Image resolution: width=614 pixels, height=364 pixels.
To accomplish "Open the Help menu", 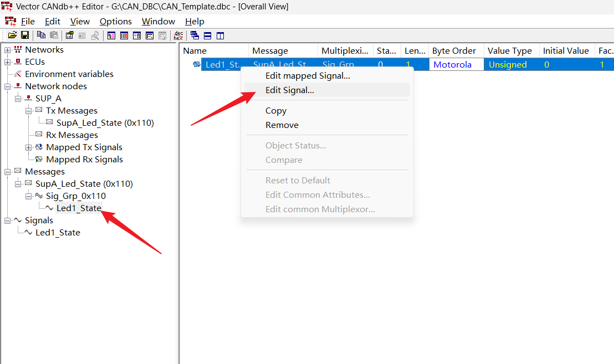I will 195,22.
